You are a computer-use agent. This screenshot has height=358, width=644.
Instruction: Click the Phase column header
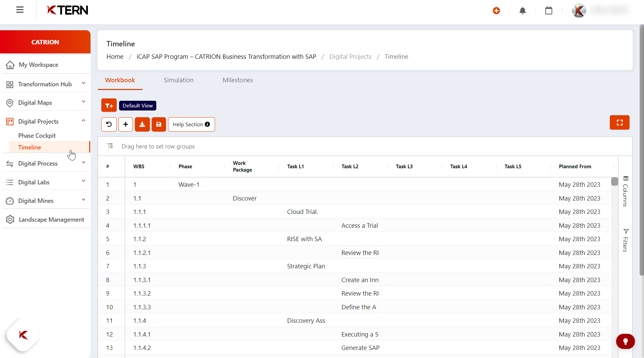(x=185, y=167)
